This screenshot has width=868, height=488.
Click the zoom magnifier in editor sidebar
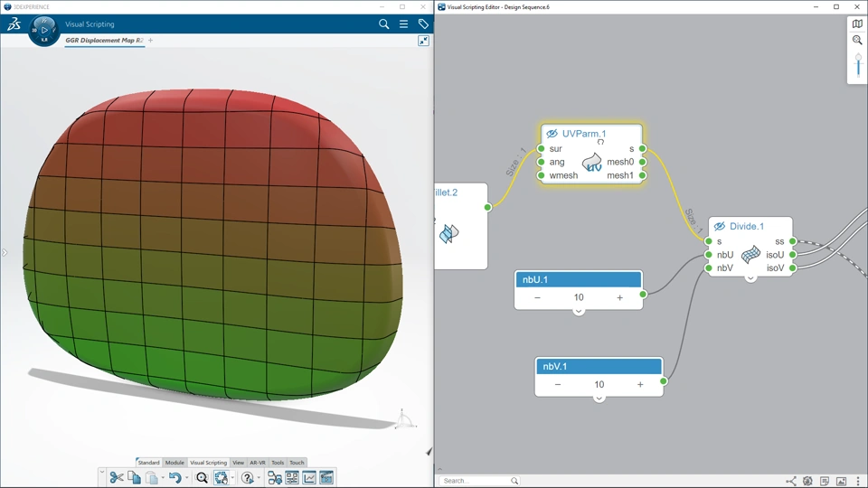[x=857, y=41]
